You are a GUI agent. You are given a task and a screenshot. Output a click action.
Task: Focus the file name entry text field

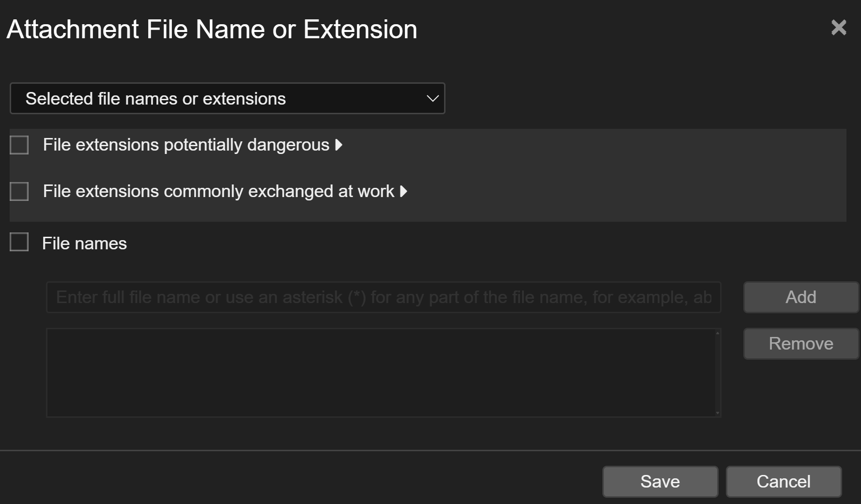pyautogui.click(x=383, y=297)
